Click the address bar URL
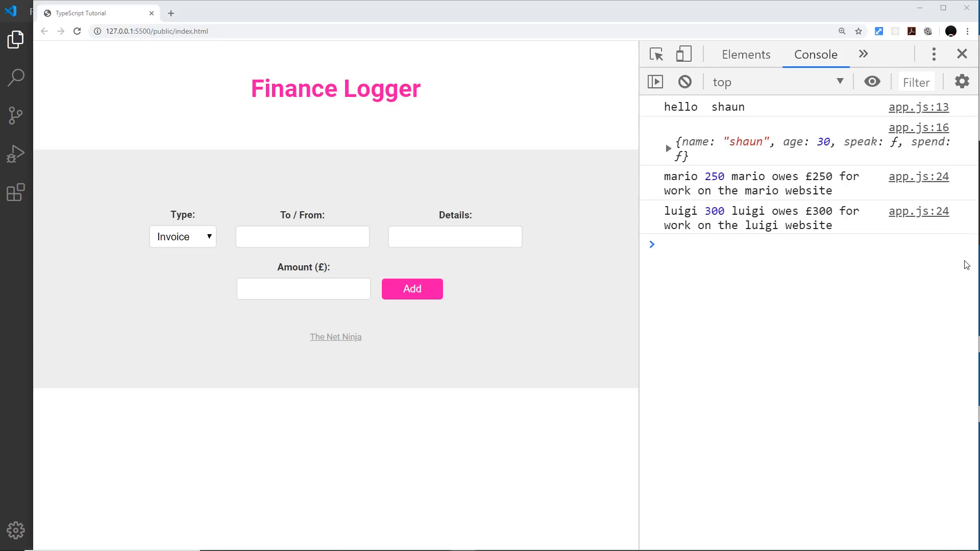The height and width of the screenshot is (551, 980). (157, 31)
